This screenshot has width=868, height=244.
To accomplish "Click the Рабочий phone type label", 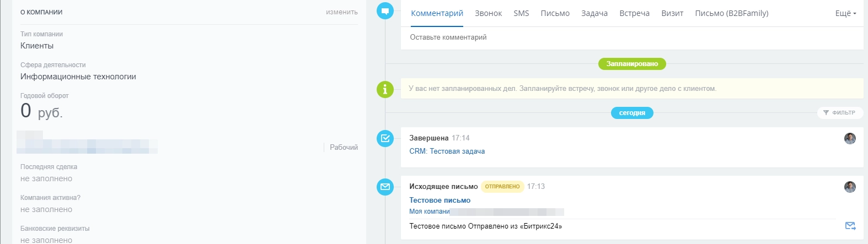I will pos(344,148).
